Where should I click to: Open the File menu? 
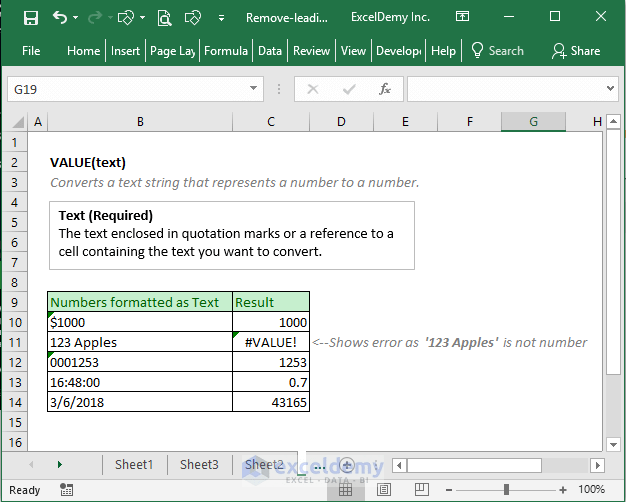[31, 51]
